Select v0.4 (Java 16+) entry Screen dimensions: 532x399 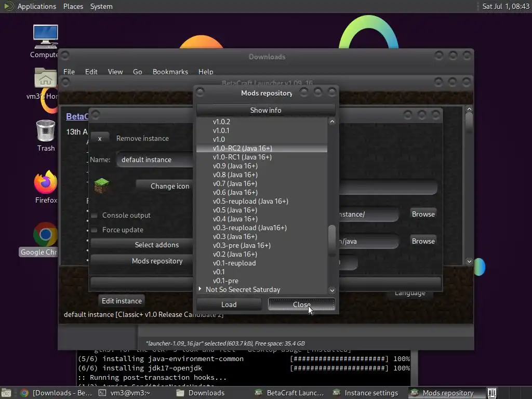[x=262, y=219]
